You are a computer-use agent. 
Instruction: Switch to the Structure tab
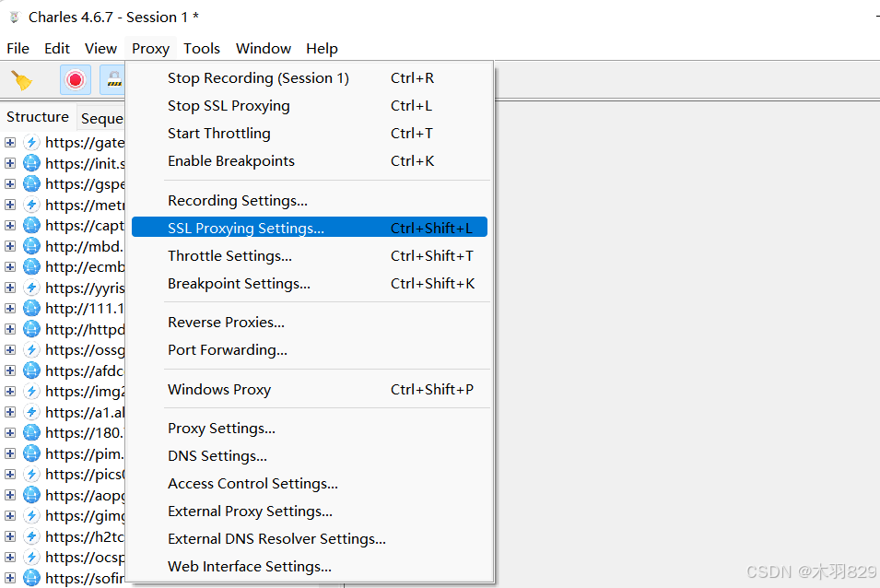(38, 117)
